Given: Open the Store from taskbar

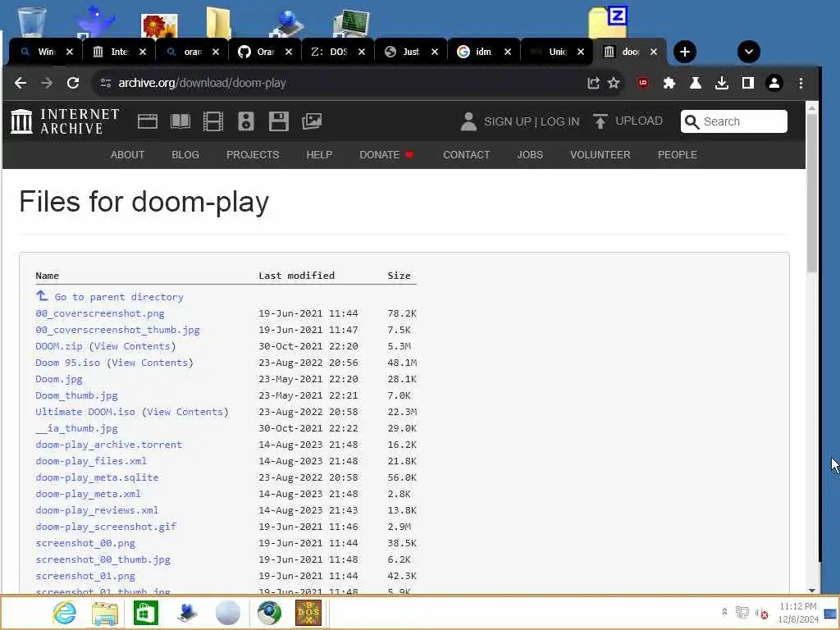Looking at the screenshot, I should coord(146,613).
